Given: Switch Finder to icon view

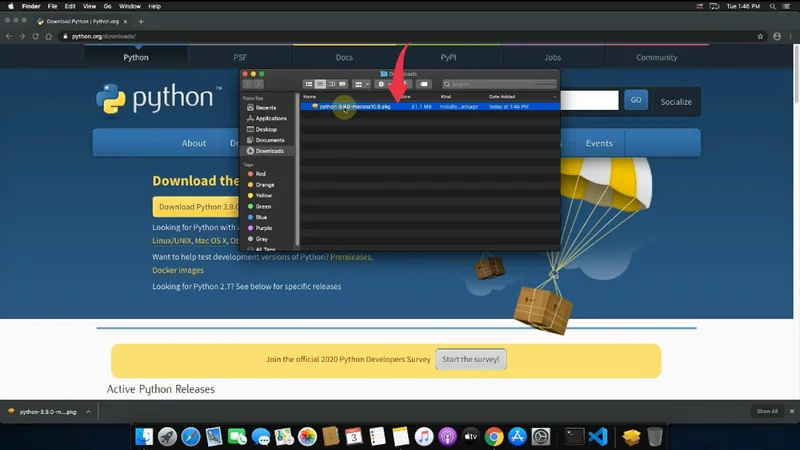Looking at the screenshot, I should coord(308,84).
